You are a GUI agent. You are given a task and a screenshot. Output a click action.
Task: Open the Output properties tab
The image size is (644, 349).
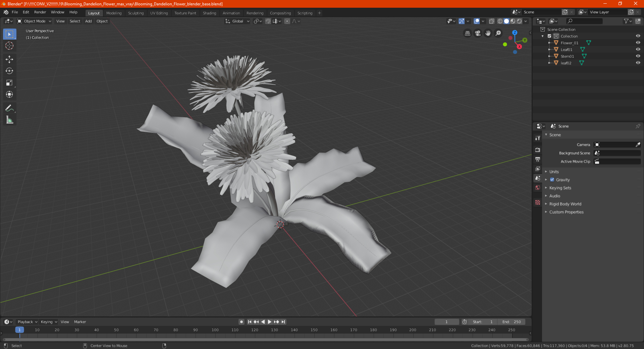538,159
